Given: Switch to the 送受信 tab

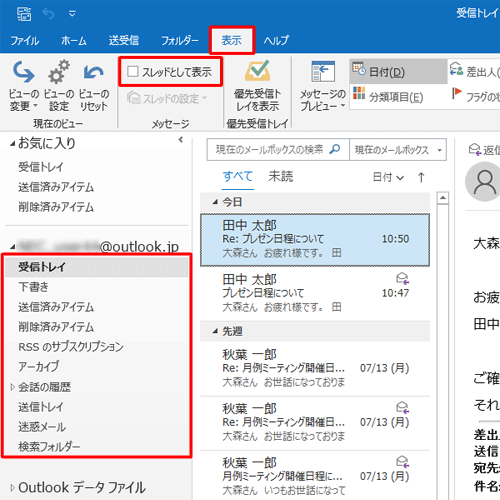Looking at the screenshot, I should 124,41.
